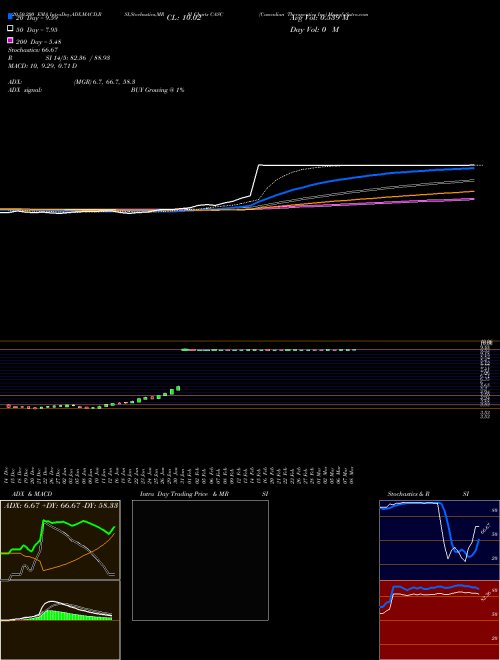Click the top-most green candle after the gap
This screenshot has height=660, width=500.
184,349
